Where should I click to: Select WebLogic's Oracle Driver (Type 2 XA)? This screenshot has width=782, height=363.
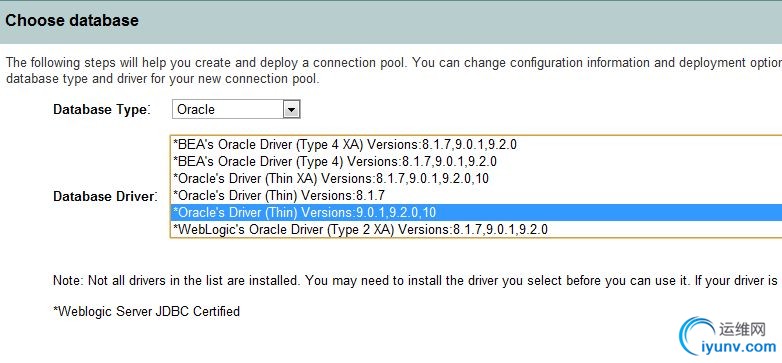click(x=476, y=229)
